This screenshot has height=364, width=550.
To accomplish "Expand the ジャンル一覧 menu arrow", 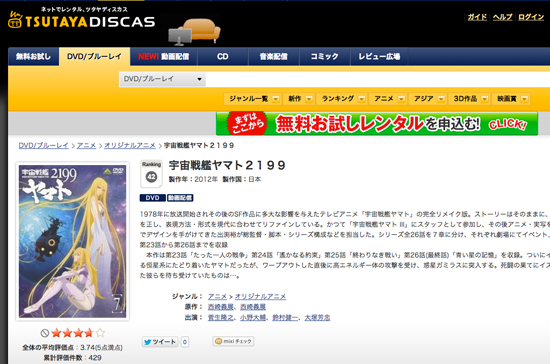I will click(x=276, y=99).
